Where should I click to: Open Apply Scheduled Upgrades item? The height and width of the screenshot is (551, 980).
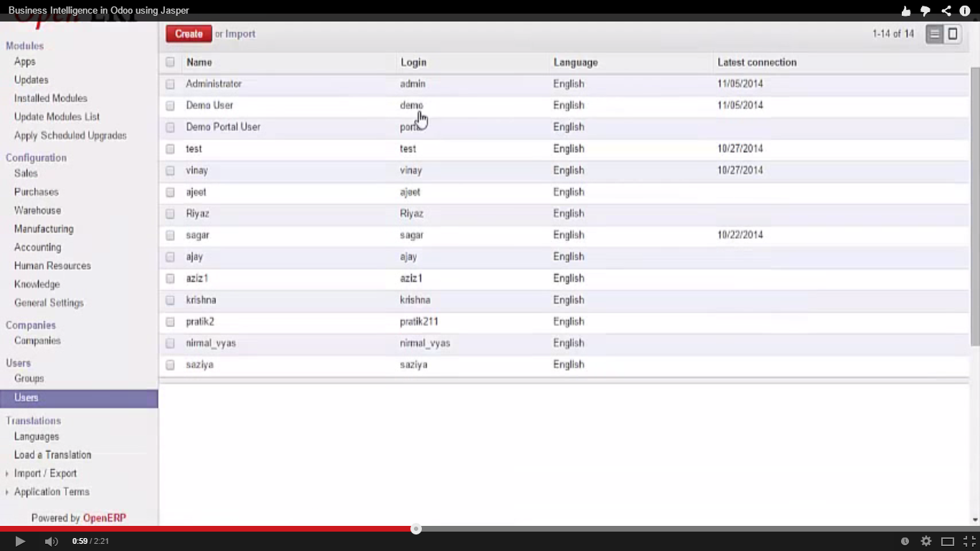pos(70,136)
